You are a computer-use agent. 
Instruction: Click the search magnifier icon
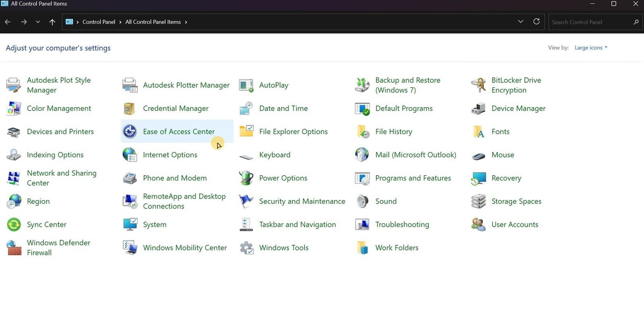636,22
